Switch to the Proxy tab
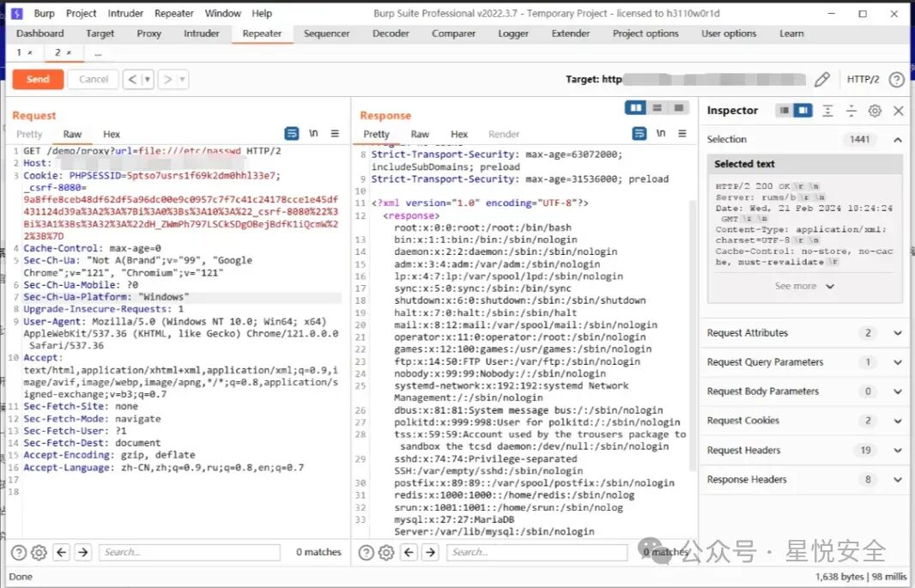 [x=148, y=33]
